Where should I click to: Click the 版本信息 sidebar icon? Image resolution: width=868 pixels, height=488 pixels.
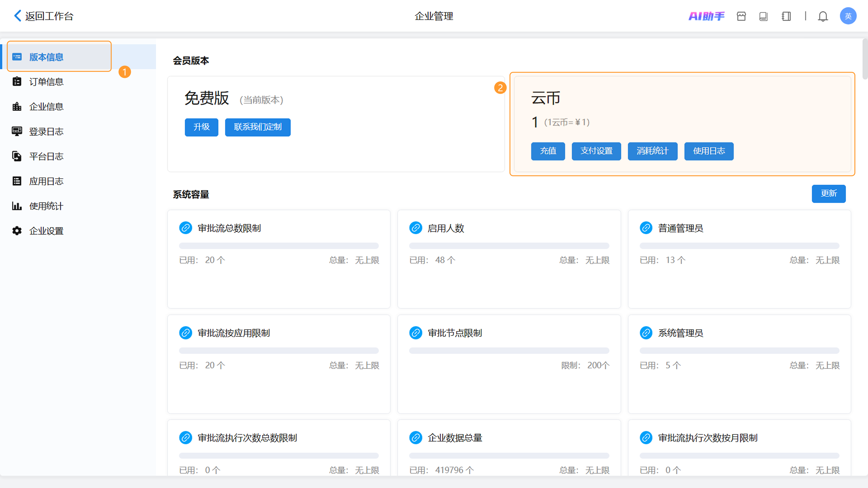[x=17, y=56]
